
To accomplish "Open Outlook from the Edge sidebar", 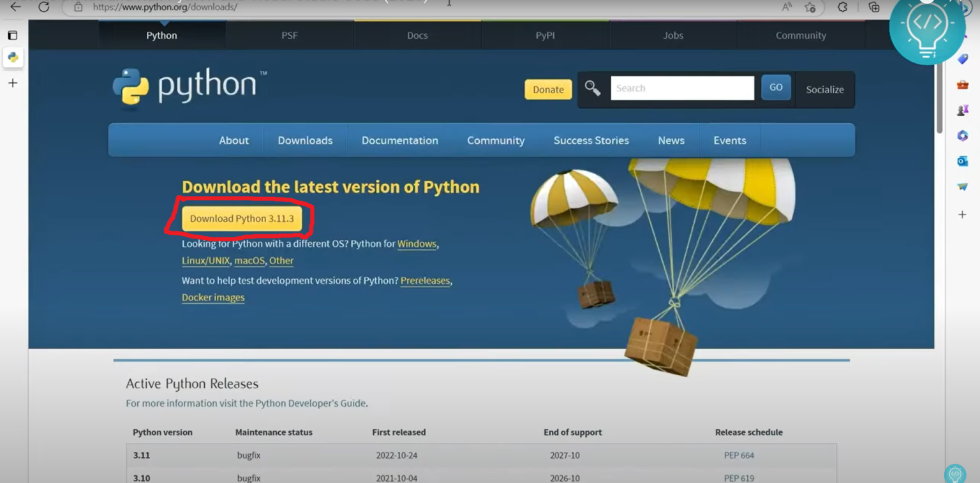I will 963,161.
